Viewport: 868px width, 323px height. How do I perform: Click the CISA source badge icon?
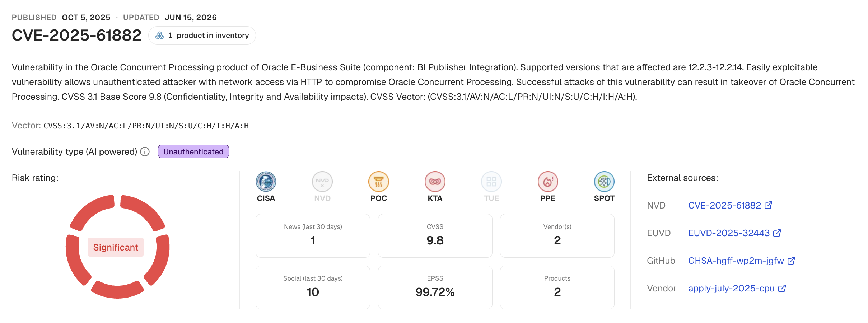(266, 182)
